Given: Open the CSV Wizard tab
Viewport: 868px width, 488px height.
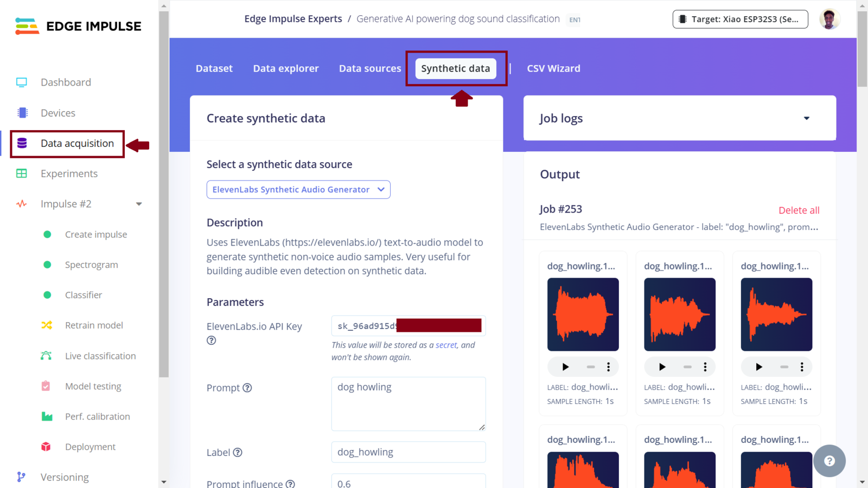Looking at the screenshot, I should [x=553, y=68].
